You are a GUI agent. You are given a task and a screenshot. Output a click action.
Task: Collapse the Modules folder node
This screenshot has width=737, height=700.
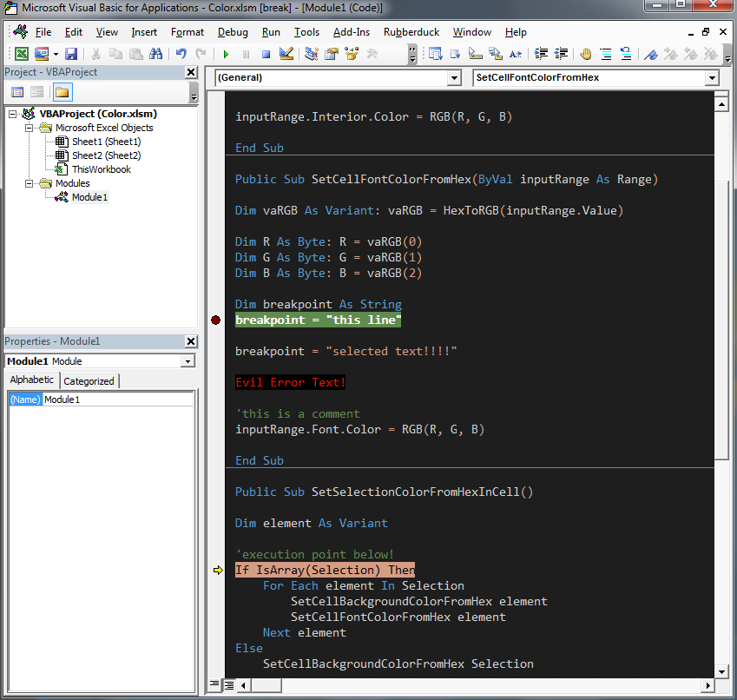(x=30, y=183)
